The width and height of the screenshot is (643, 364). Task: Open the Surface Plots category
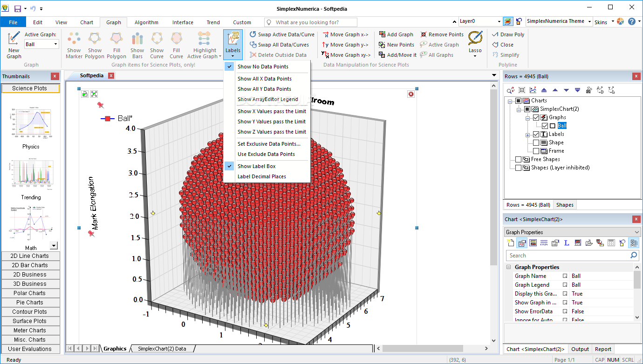(30, 321)
